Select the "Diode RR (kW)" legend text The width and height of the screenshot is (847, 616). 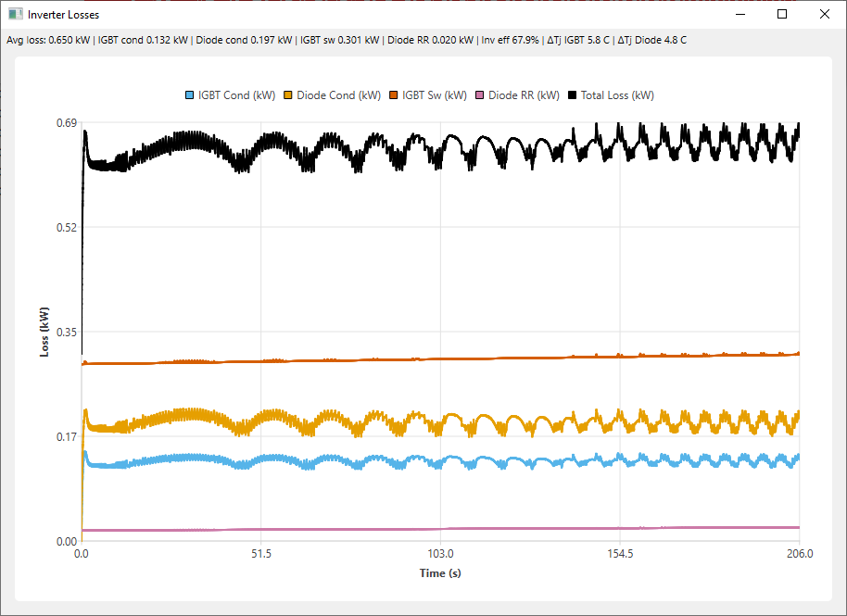524,95
